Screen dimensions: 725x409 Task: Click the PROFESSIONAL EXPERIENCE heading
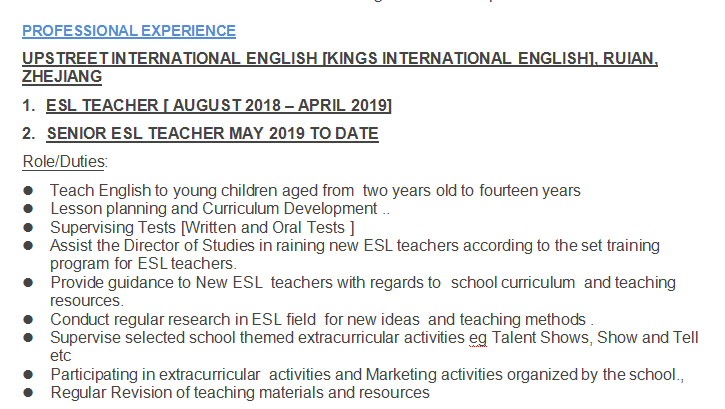click(129, 31)
